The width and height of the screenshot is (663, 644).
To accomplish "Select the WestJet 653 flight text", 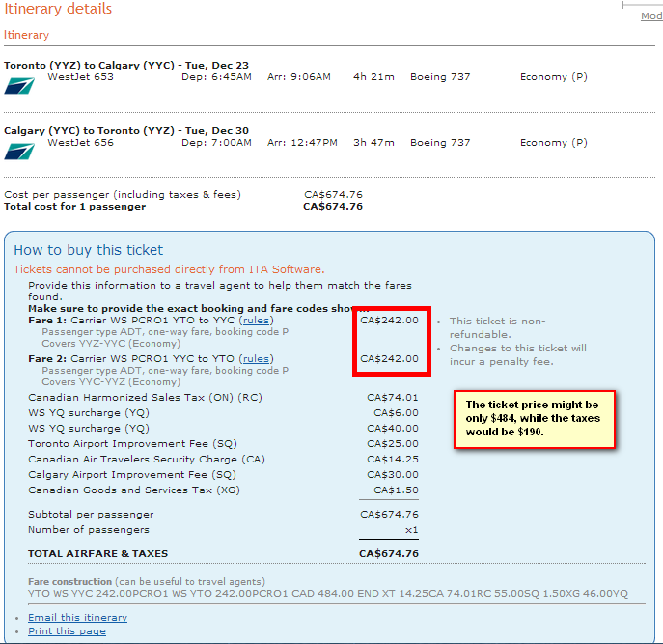I will 80,77.
